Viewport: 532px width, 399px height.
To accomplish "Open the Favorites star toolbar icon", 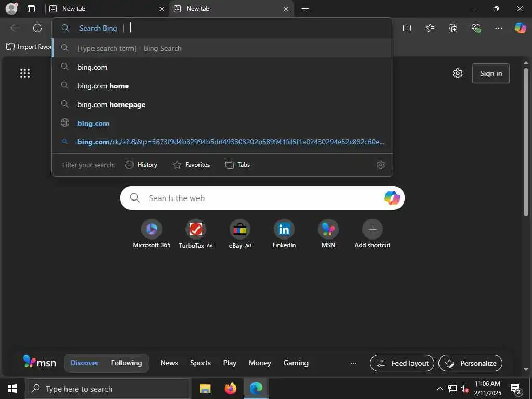I will [430, 28].
